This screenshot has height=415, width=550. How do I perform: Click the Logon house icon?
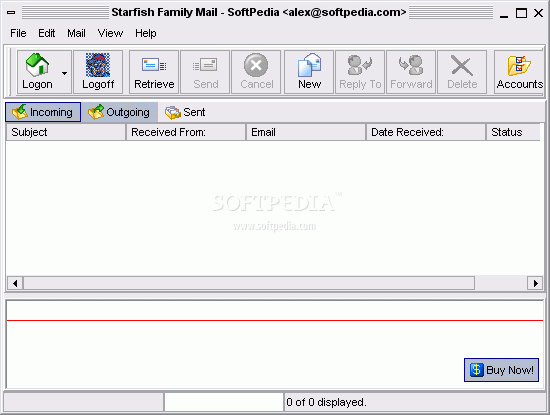(x=37, y=65)
